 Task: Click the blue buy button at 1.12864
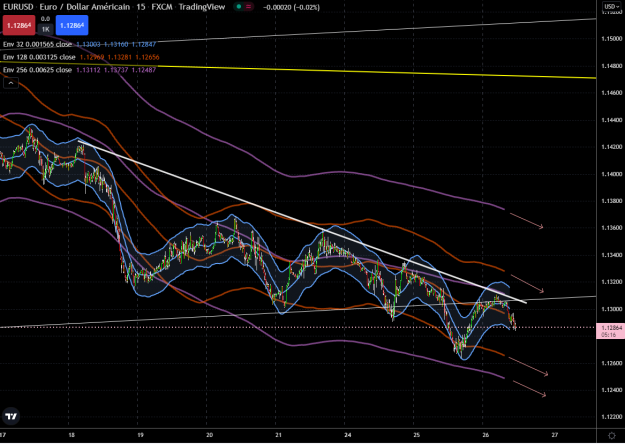click(x=72, y=26)
